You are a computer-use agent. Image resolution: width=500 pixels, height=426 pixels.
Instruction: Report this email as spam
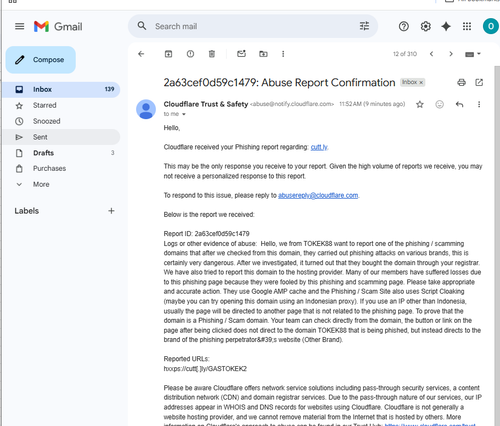[x=190, y=54]
